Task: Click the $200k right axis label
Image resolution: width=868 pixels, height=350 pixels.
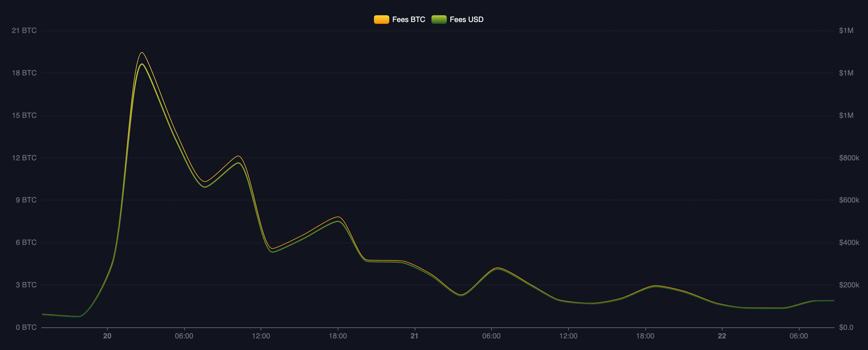Action: [x=849, y=285]
